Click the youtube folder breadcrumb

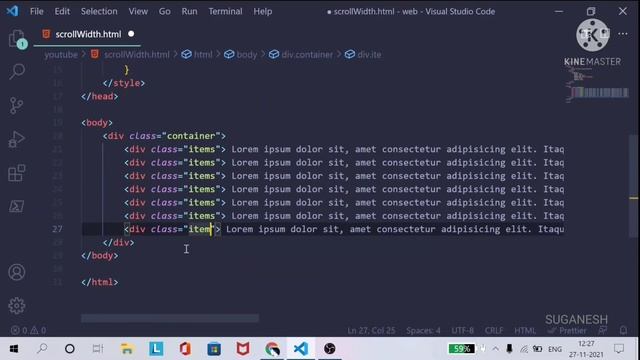[x=61, y=54]
